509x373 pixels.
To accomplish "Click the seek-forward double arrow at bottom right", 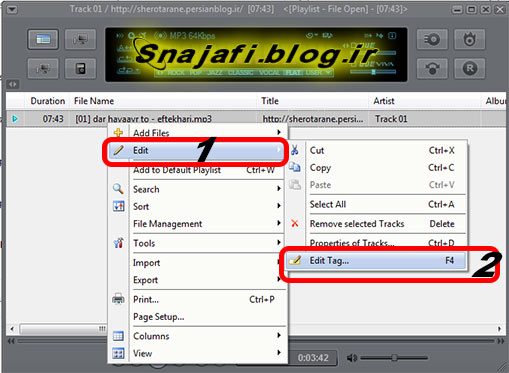I will pos(501,341).
